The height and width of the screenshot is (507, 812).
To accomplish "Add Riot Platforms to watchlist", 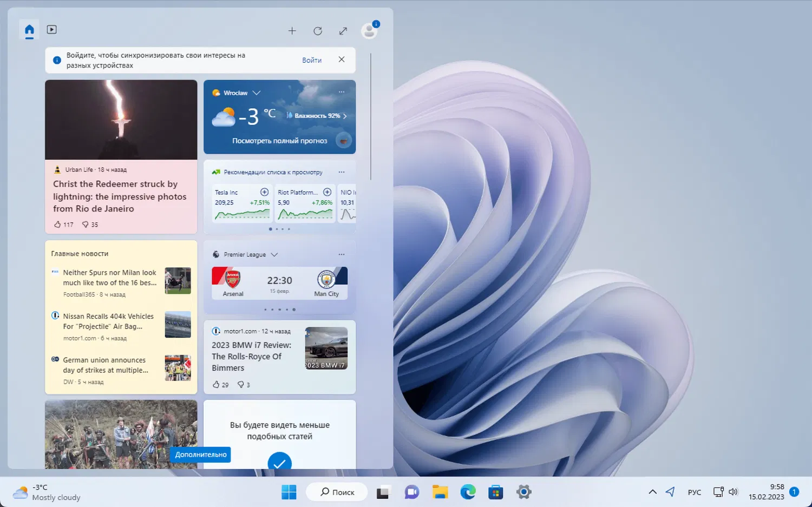I will point(327,192).
